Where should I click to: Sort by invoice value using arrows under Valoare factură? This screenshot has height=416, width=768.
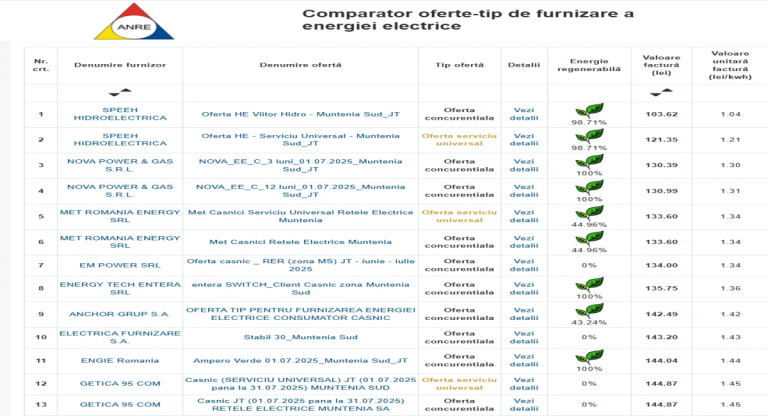click(x=661, y=92)
